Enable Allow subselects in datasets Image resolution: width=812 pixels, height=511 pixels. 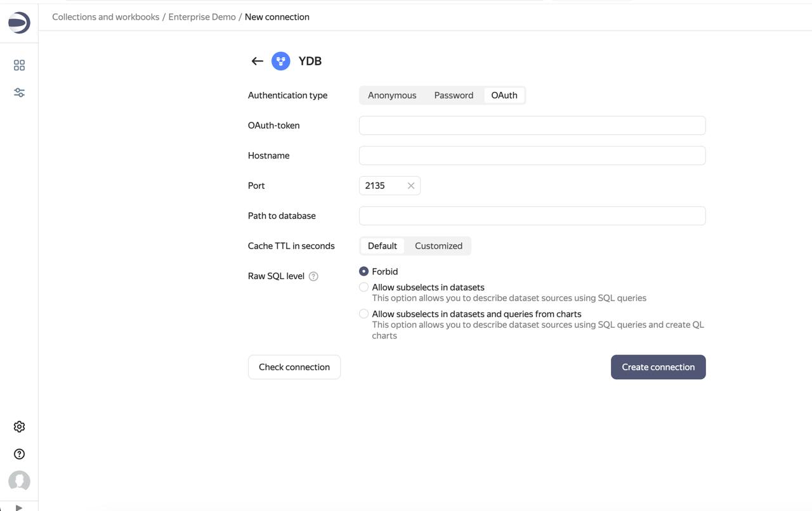pos(363,287)
